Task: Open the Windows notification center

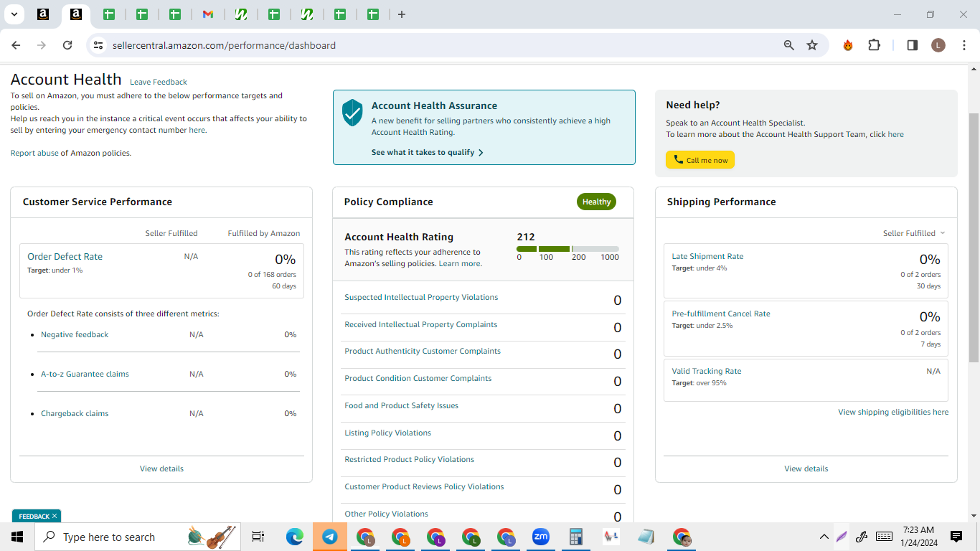Action: click(x=956, y=537)
